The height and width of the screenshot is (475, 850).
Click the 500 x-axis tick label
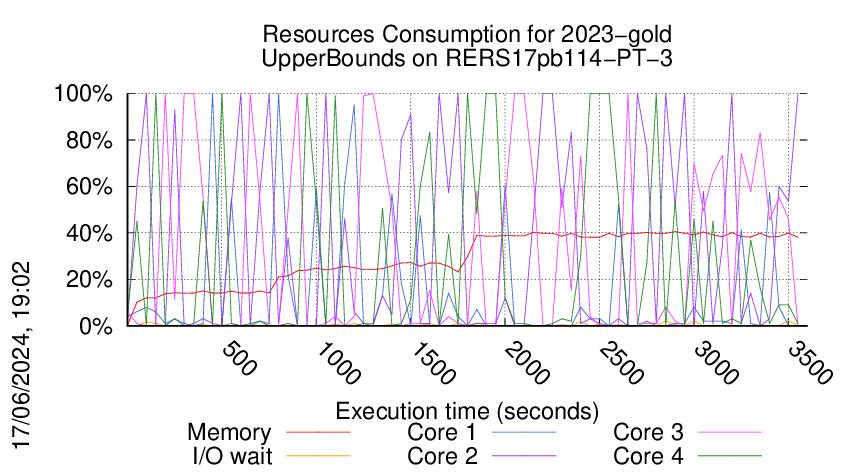click(x=239, y=358)
